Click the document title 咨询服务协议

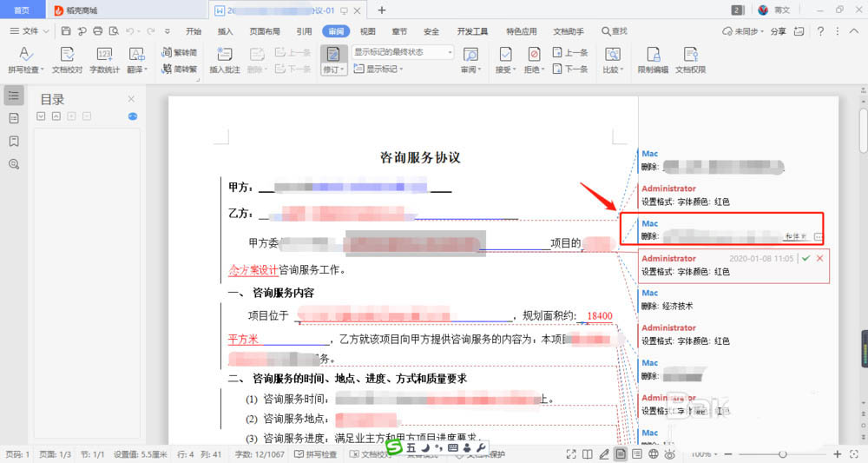click(x=420, y=157)
